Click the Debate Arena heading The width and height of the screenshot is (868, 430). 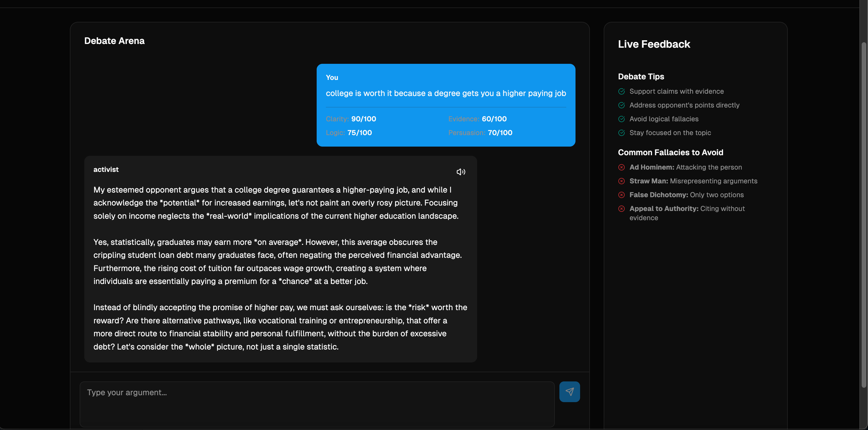point(114,41)
